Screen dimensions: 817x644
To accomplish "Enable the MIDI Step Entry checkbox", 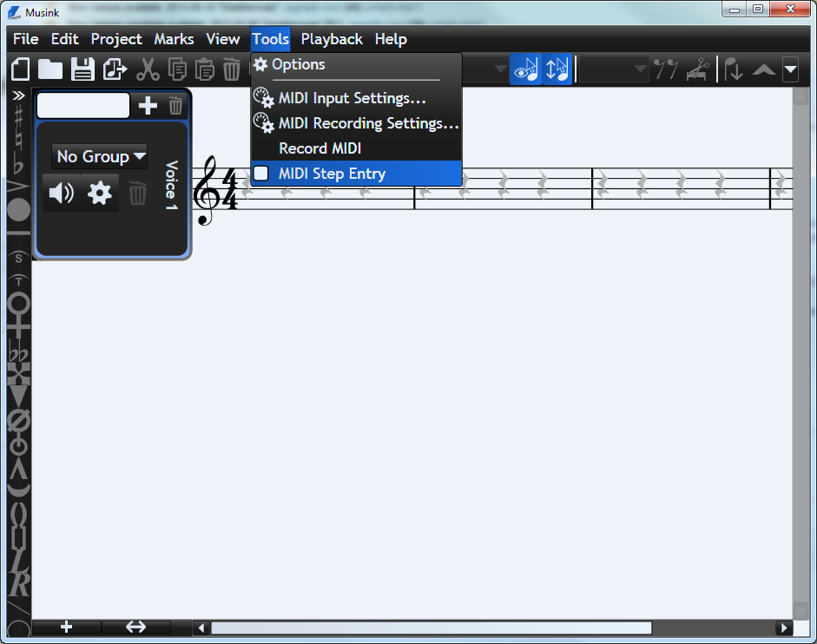I will [261, 174].
